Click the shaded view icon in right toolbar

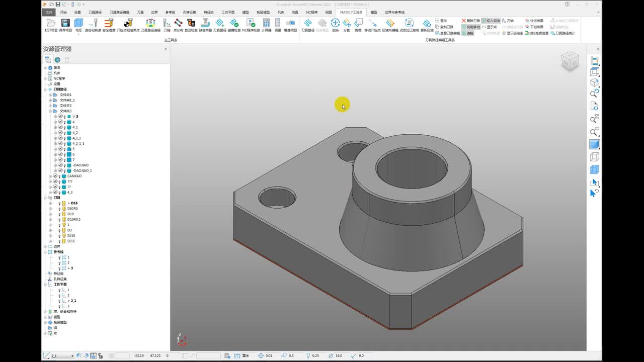point(594,144)
